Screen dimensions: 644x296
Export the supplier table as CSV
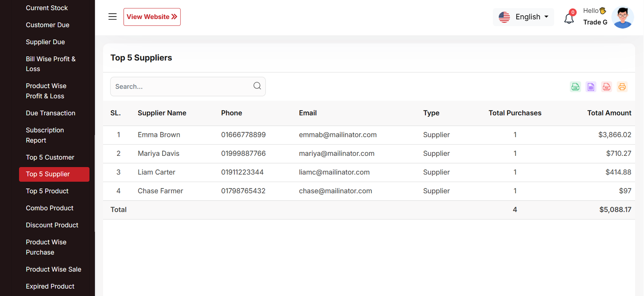click(x=575, y=87)
